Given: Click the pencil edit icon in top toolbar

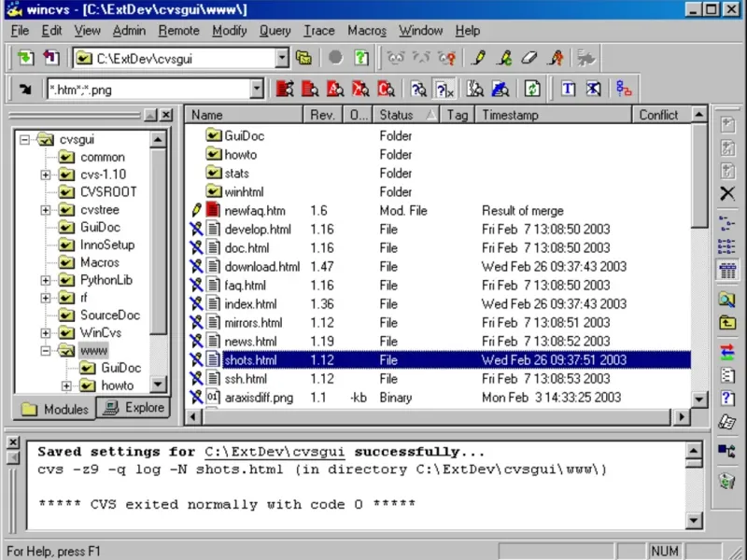Looking at the screenshot, I should pos(479,58).
